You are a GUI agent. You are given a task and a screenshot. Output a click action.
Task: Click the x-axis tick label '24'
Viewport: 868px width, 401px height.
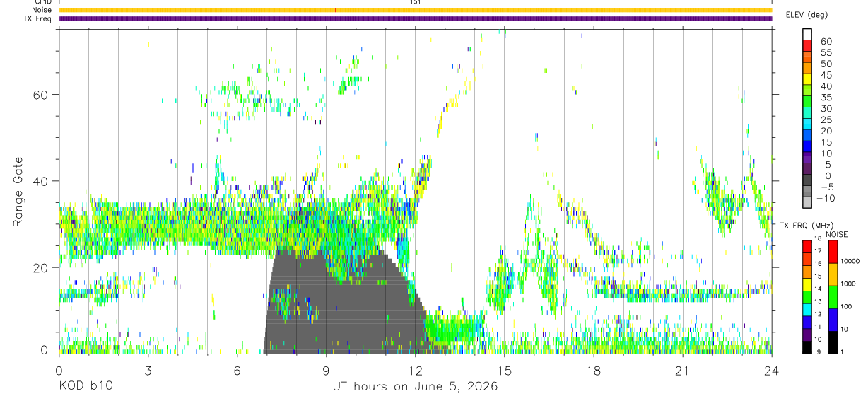(771, 371)
